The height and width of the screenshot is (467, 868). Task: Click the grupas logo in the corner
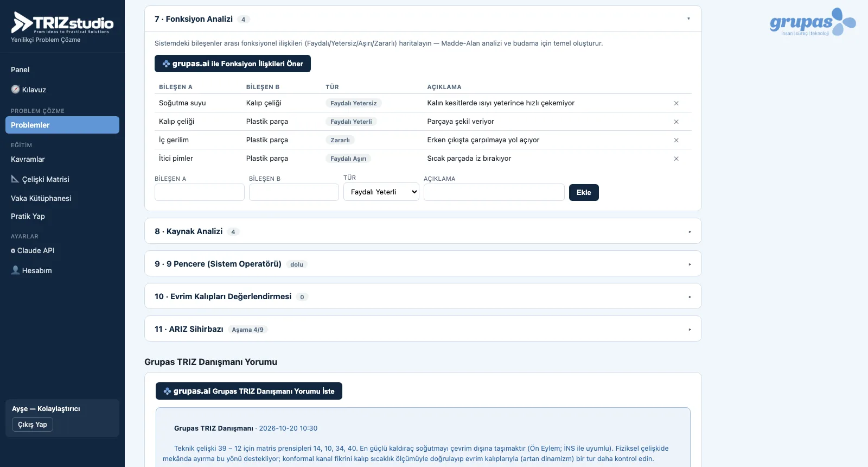[813, 22]
